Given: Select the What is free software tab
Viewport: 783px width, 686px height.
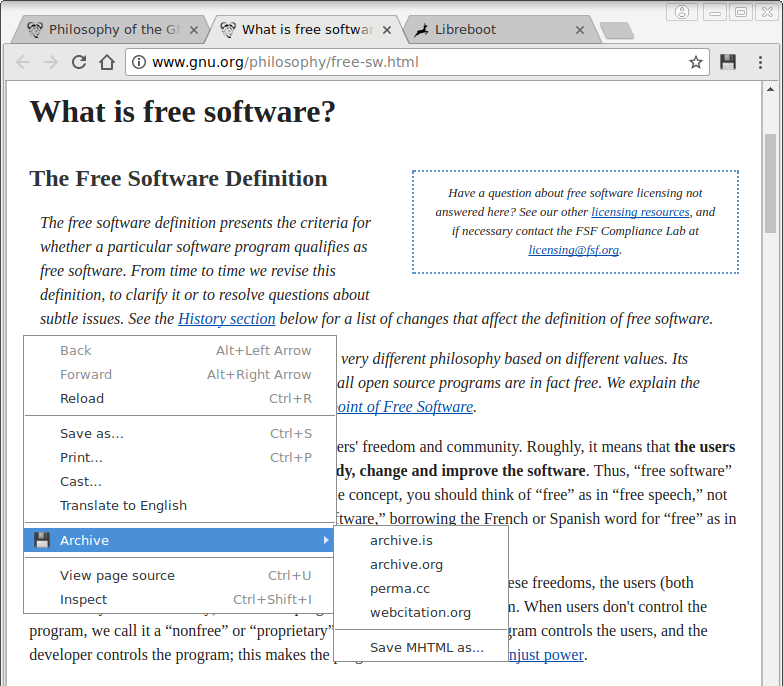Looking at the screenshot, I should pos(307,29).
